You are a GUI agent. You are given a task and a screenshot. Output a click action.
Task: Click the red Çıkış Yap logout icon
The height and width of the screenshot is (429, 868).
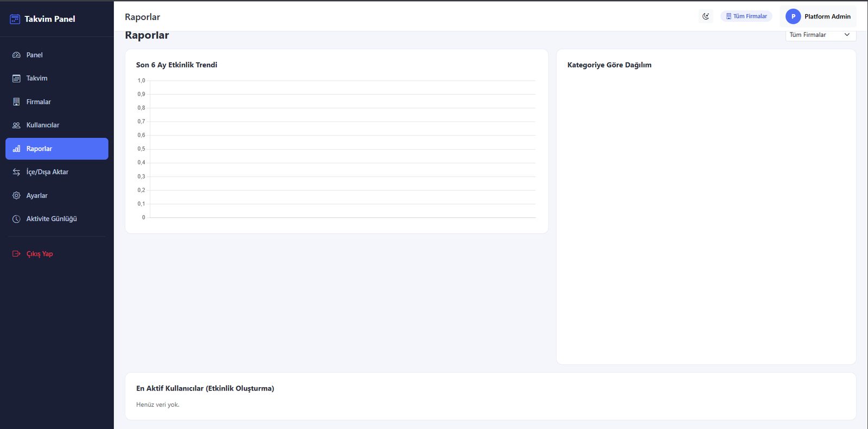coord(16,254)
